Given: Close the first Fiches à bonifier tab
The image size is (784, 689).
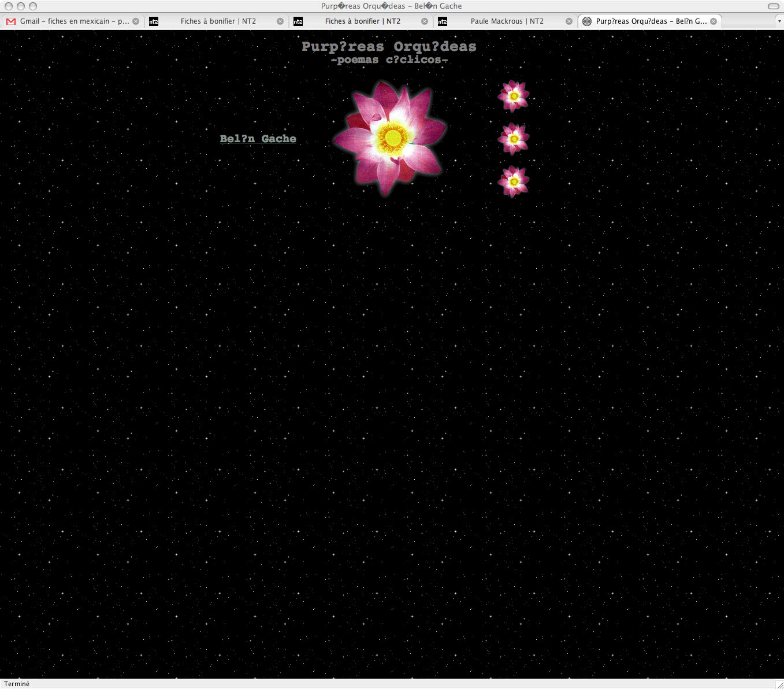Looking at the screenshot, I should click(280, 21).
